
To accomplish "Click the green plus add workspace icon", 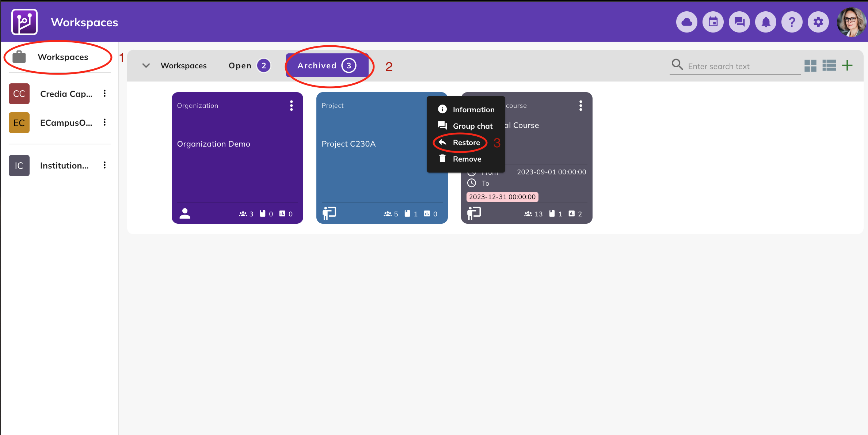I will pyautogui.click(x=847, y=66).
